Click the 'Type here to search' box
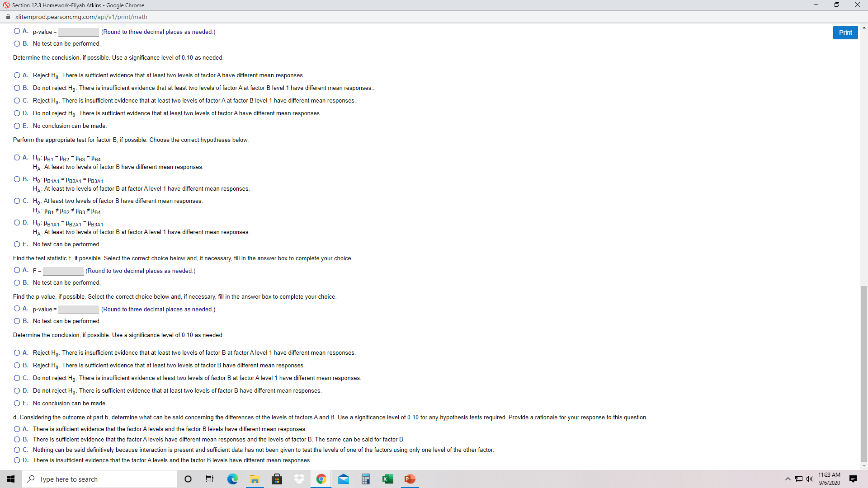This screenshot has width=868, height=488. [x=99, y=479]
